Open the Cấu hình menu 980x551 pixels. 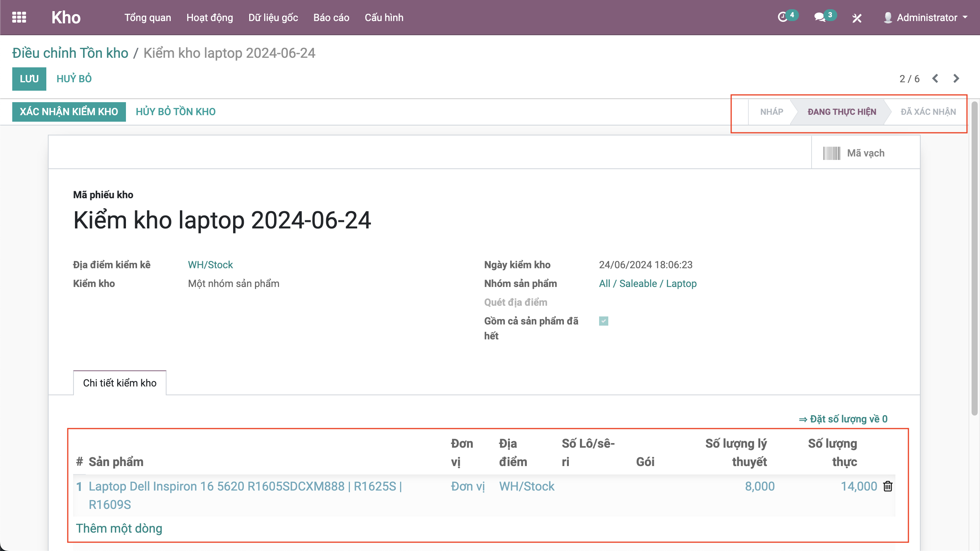pos(384,18)
